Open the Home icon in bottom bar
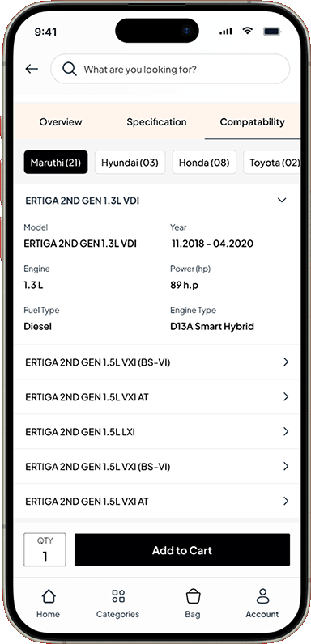 click(x=48, y=596)
